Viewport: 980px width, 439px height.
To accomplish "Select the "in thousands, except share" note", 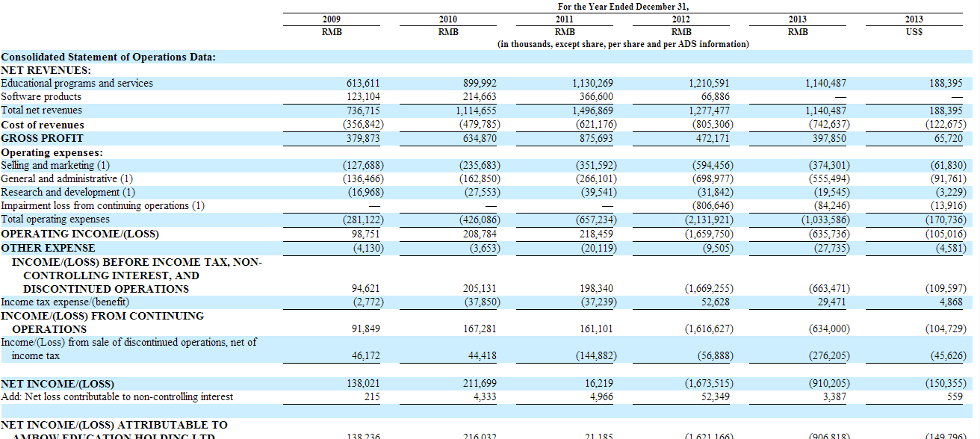I will click(x=622, y=44).
